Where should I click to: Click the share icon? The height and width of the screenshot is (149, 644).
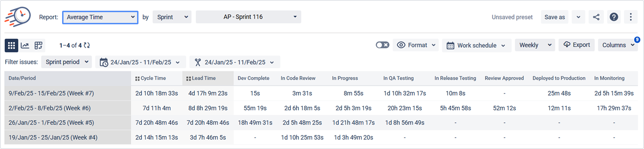tap(596, 17)
